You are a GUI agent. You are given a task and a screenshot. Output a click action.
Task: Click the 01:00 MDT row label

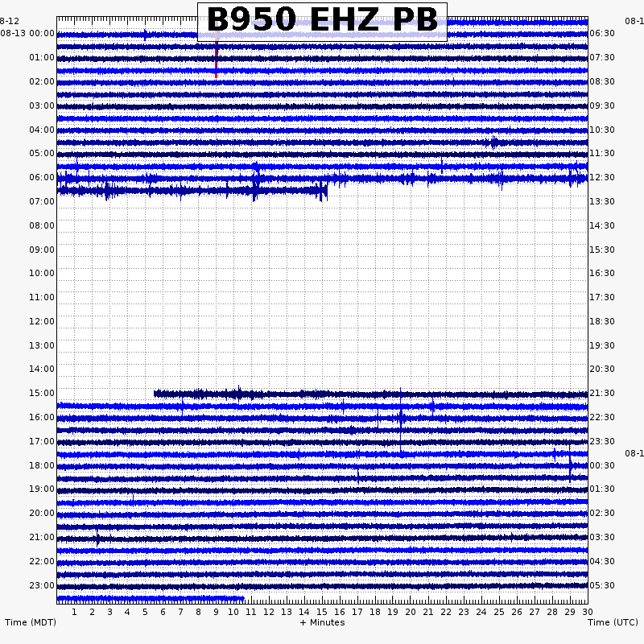pyautogui.click(x=42, y=57)
